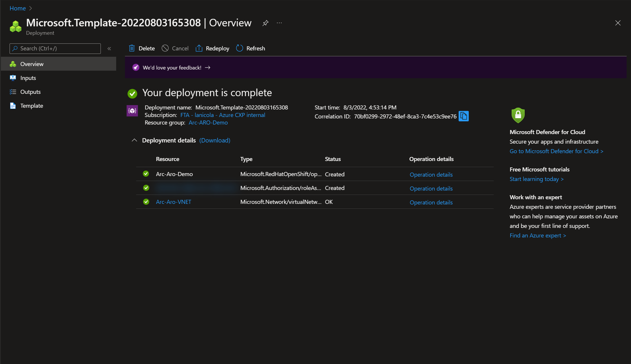Screen dimensions: 631x364
Task: Click the deployment complete green check icon
Action: (x=132, y=93)
